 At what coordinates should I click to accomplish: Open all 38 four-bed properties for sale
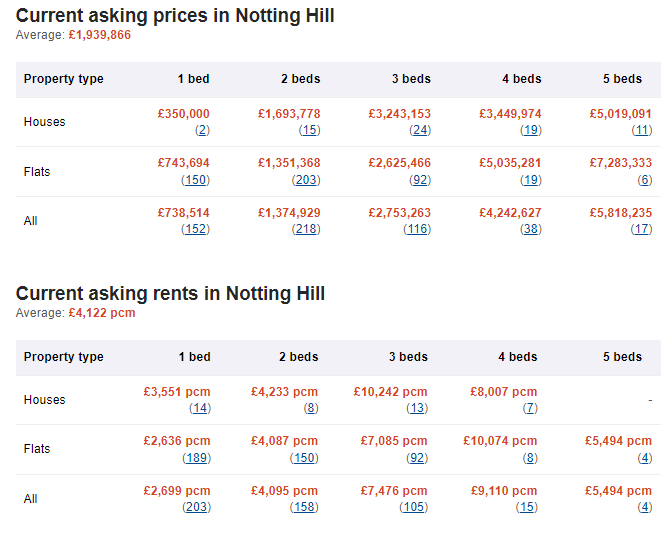(x=530, y=229)
